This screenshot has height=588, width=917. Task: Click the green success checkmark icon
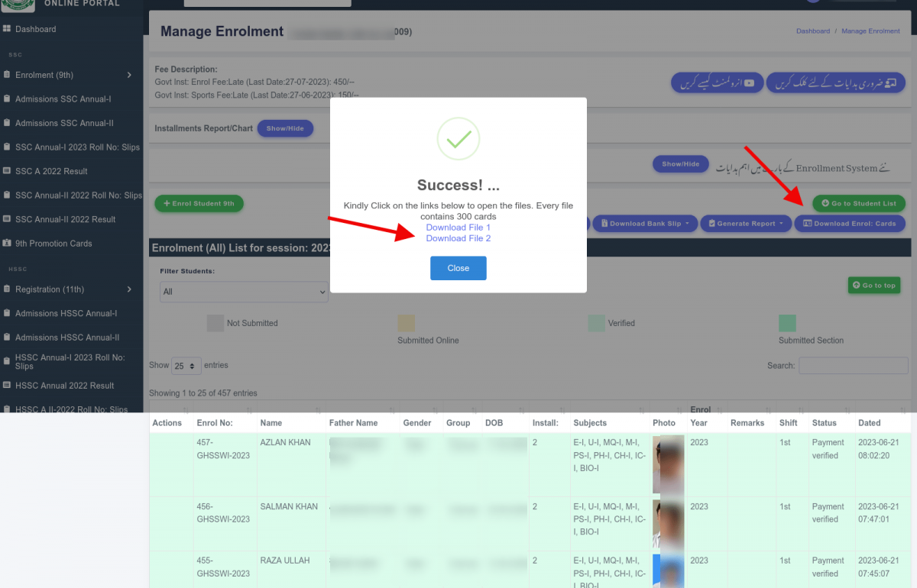[458, 138]
